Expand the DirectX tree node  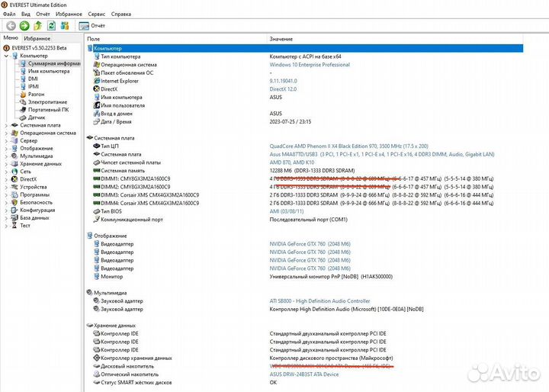tap(6, 179)
